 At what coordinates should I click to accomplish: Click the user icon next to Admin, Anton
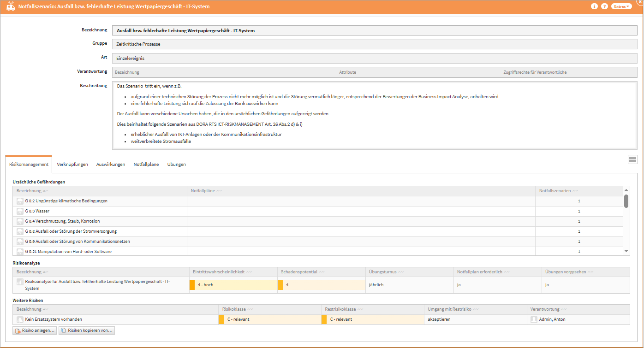tap(534, 319)
